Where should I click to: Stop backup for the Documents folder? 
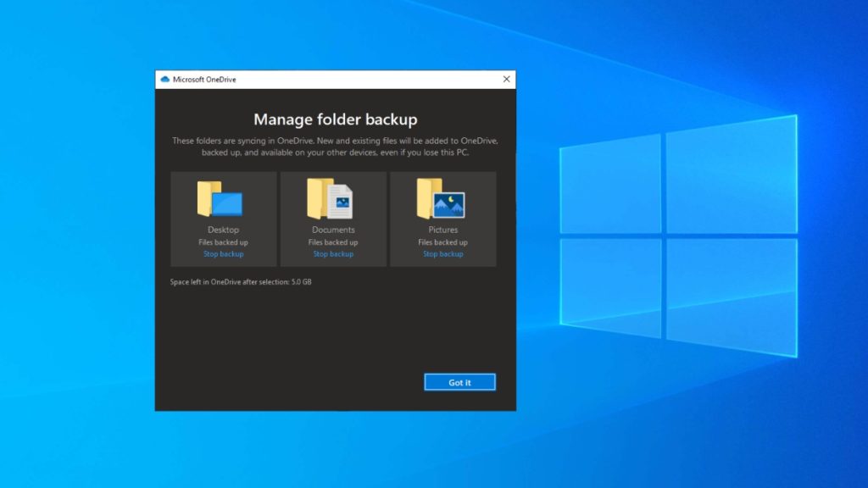click(x=332, y=253)
